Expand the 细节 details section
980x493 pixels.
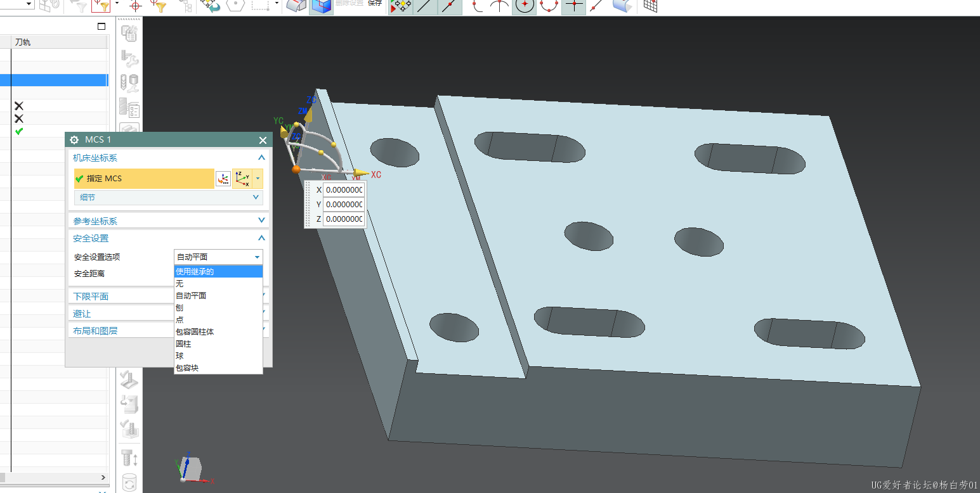(168, 198)
